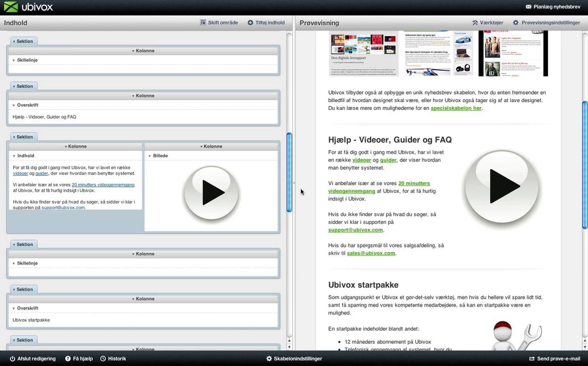Click the gear icon for Prøvevisningsindstillinger
588x366 pixels.
coord(515,23)
